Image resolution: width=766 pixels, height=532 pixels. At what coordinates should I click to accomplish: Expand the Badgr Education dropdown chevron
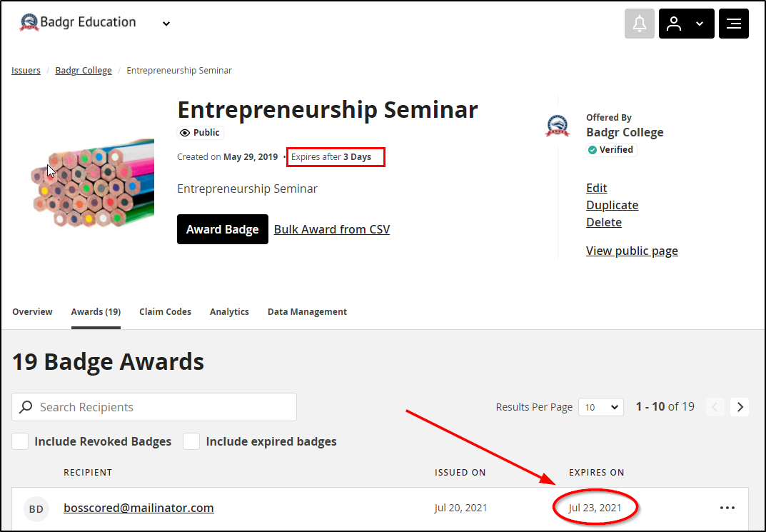[x=166, y=24]
